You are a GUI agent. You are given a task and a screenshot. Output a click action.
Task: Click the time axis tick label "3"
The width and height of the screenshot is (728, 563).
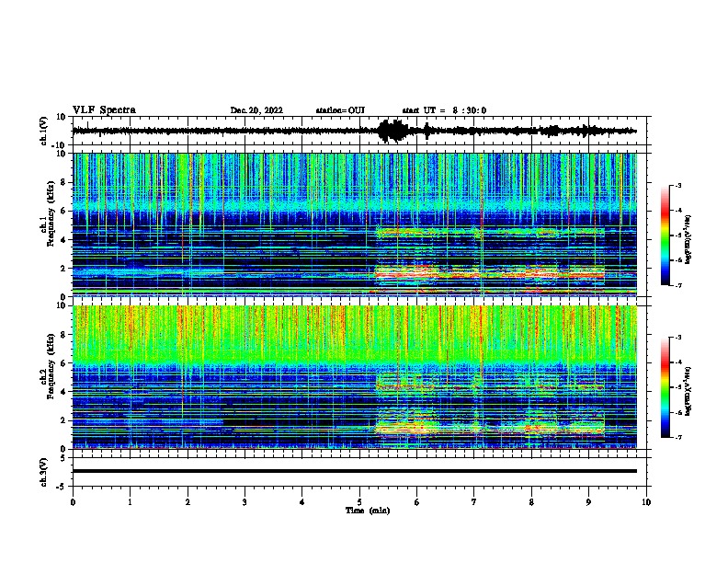(245, 502)
